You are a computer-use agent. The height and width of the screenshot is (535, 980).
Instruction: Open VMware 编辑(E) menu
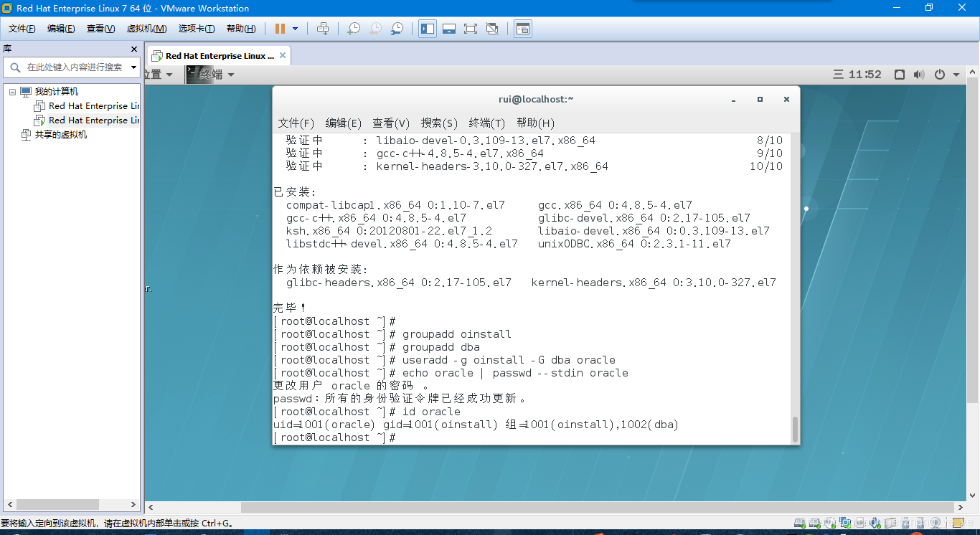pyautogui.click(x=61, y=29)
